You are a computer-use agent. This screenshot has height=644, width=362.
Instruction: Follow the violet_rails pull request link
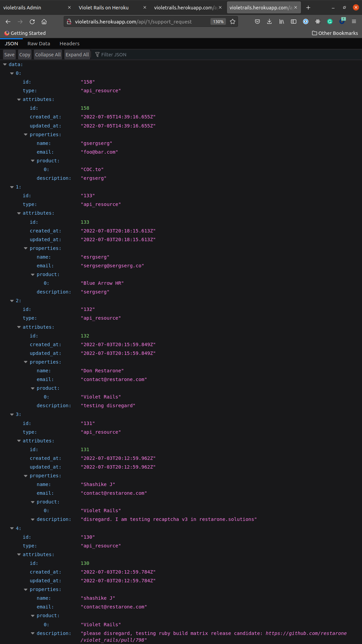tap(306, 633)
